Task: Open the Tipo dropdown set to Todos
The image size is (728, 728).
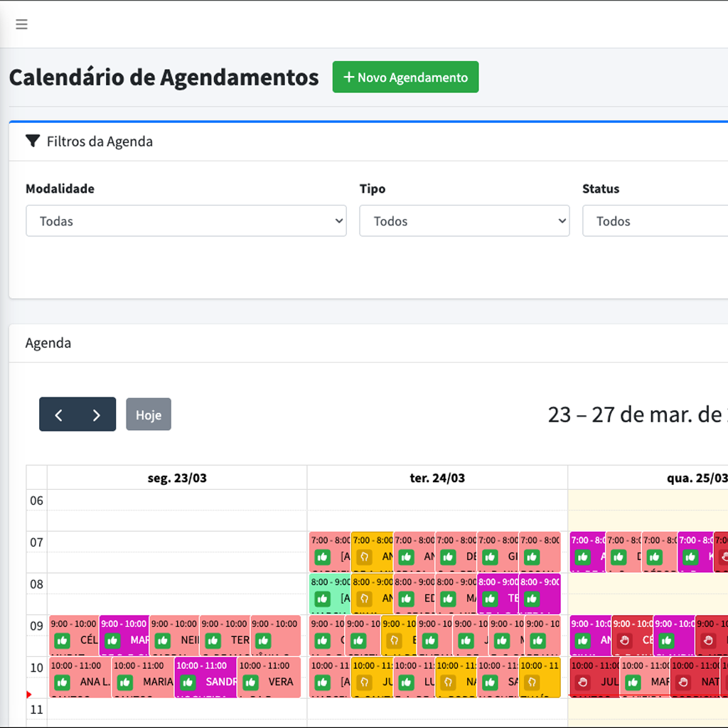Action: click(464, 220)
